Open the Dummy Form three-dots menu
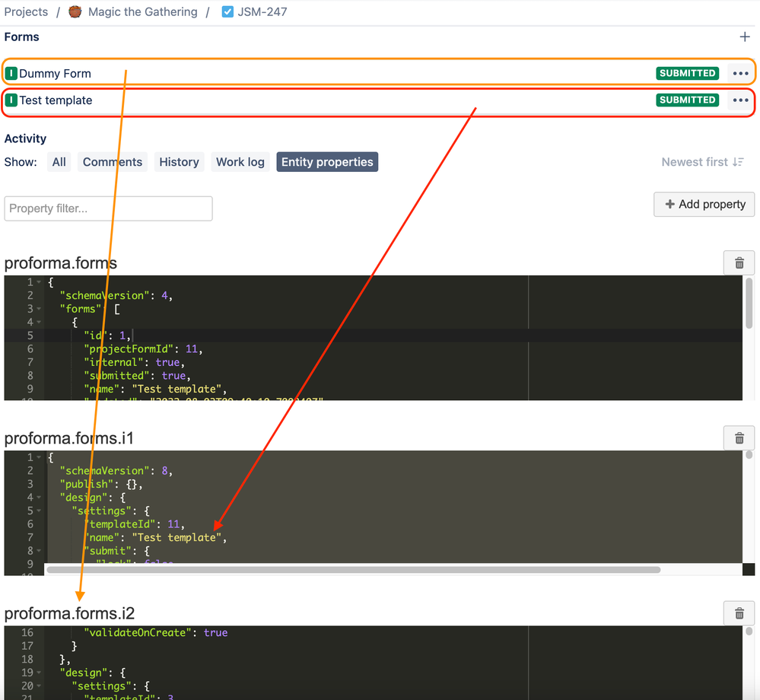This screenshot has height=700, width=760. (740, 73)
